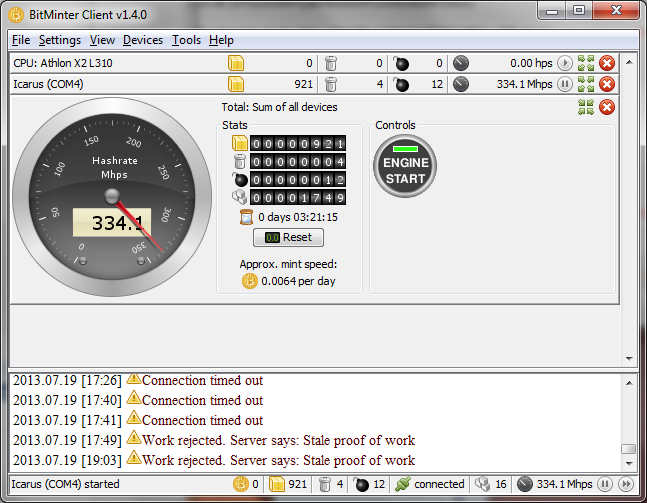Click accepted-work box icon in Icarus row

coord(236,84)
